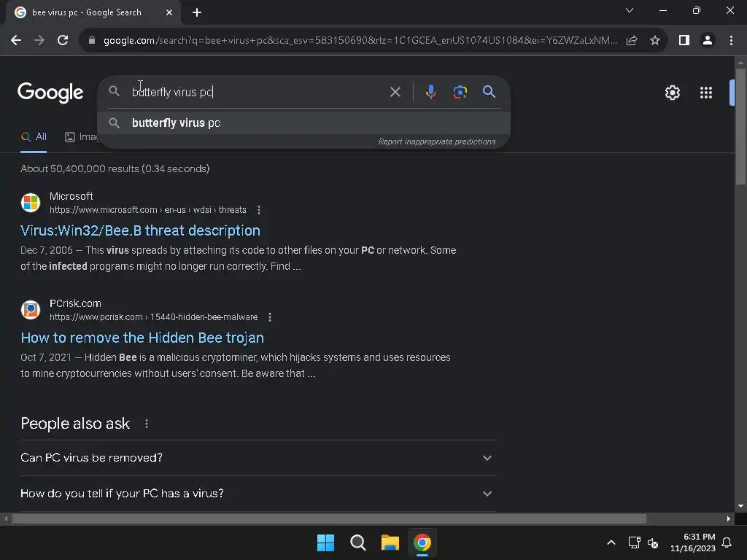Click the Microsoft site favicon
The height and width of the screenshot is (560, 747).
point(31,203)
